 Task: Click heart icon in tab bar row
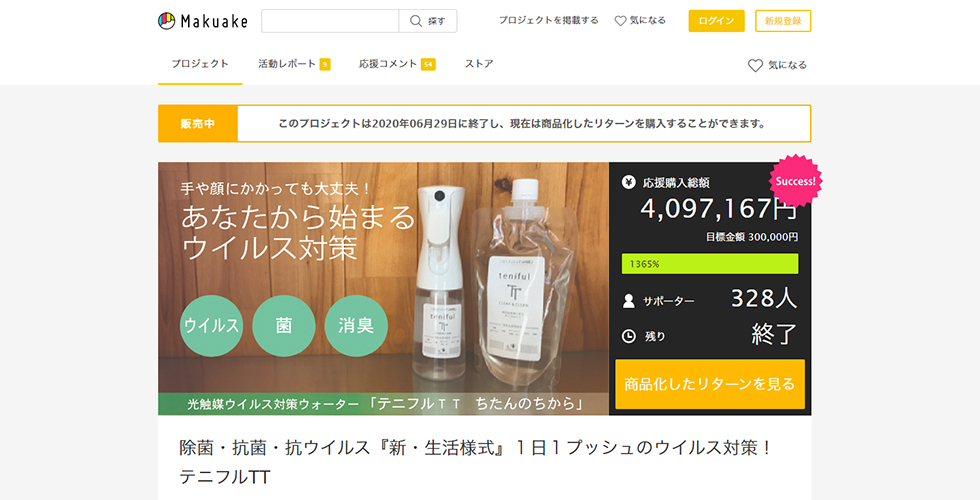coord(755,65)
